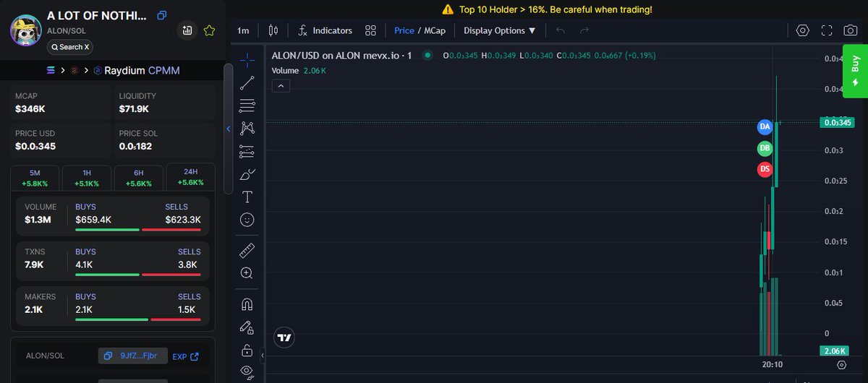Select the trend line drawing tool
The height and width of the screenshot is (383, 868).
click(x=247, y=82)
